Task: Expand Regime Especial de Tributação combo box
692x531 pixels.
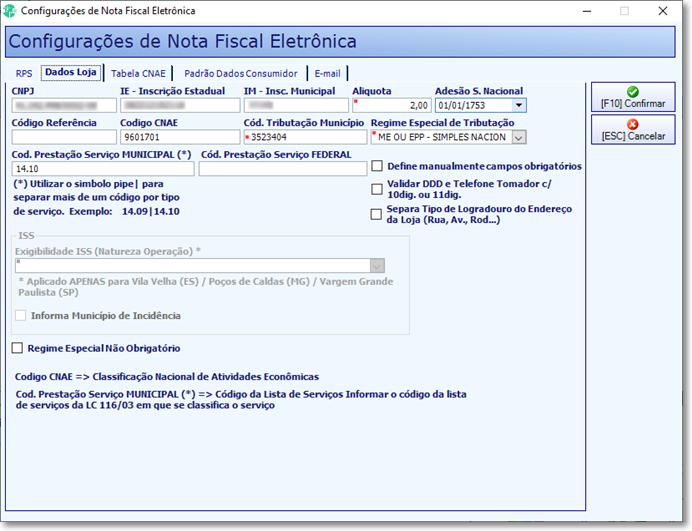Action: pos(519,137)
